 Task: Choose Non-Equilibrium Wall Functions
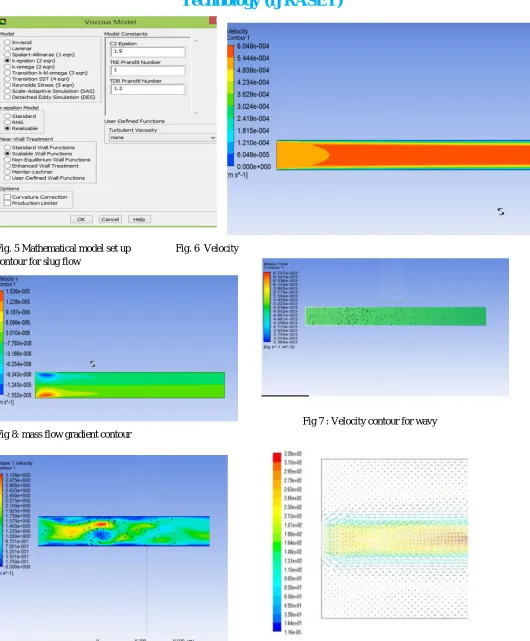pyautogui.click(x=7, y=160)
